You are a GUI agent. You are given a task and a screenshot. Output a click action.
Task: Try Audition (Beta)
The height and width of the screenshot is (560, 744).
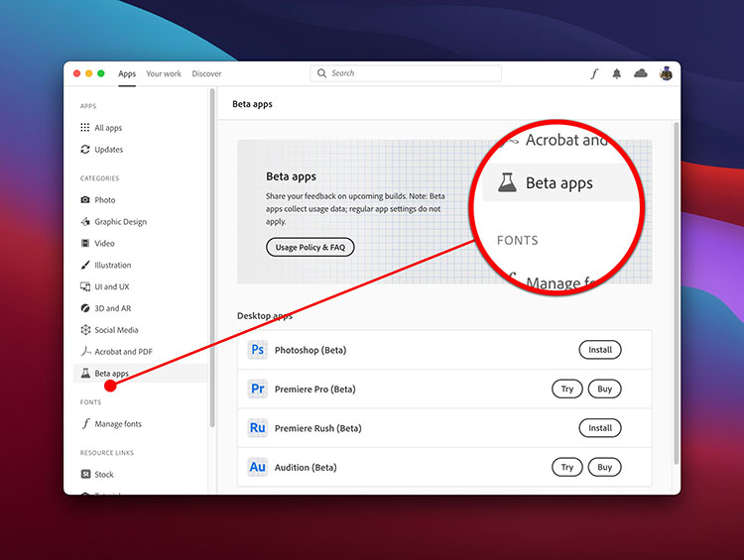coord(567,467)
